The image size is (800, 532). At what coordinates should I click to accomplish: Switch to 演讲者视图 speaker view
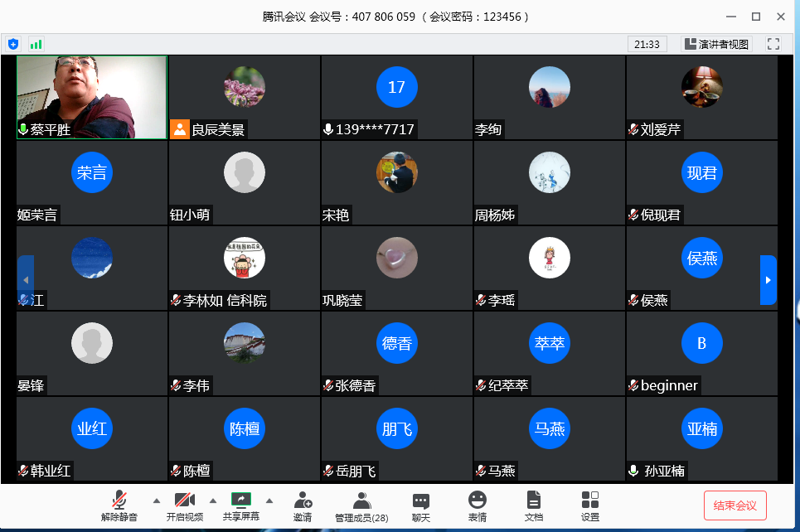click(x=716, y=44)
